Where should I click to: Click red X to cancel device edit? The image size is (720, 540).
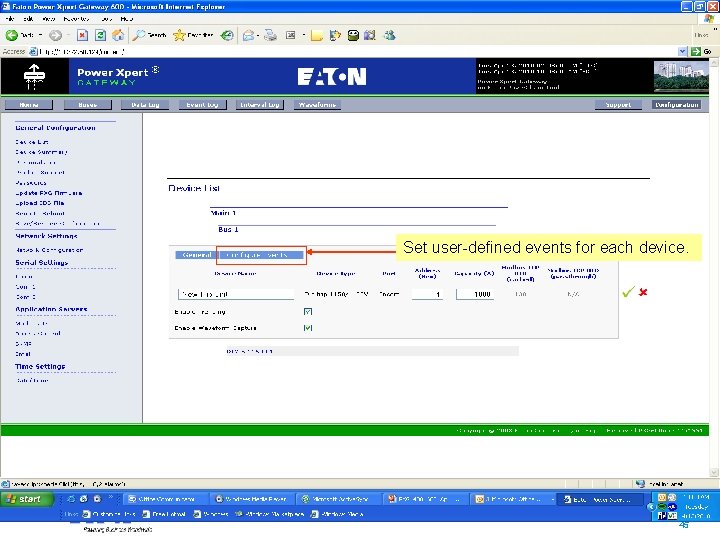click(643, 292)
